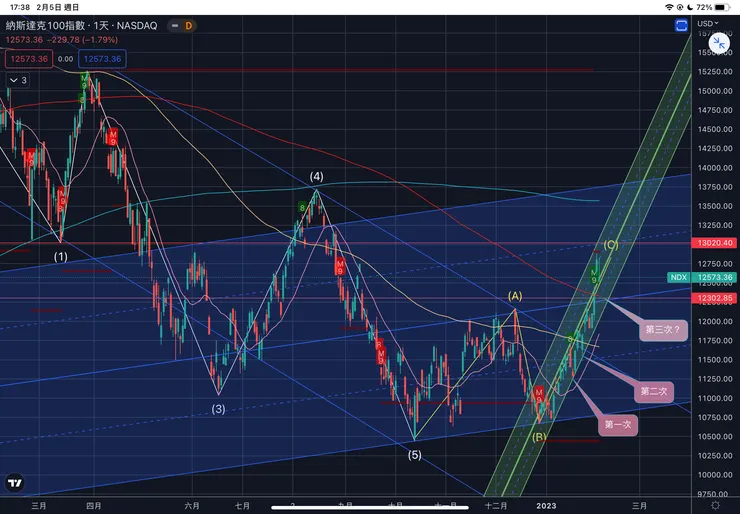The height and width of the screenshot is (514, 740).
Task: Tap the red sell price button 12573.36
Action: point(29,59)
